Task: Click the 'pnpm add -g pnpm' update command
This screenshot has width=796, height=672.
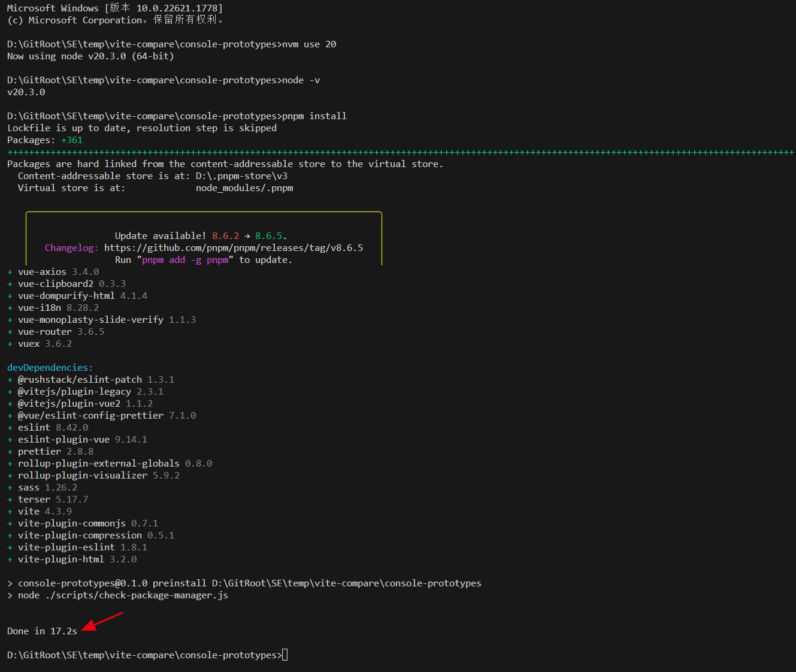Action: [185, 260]
